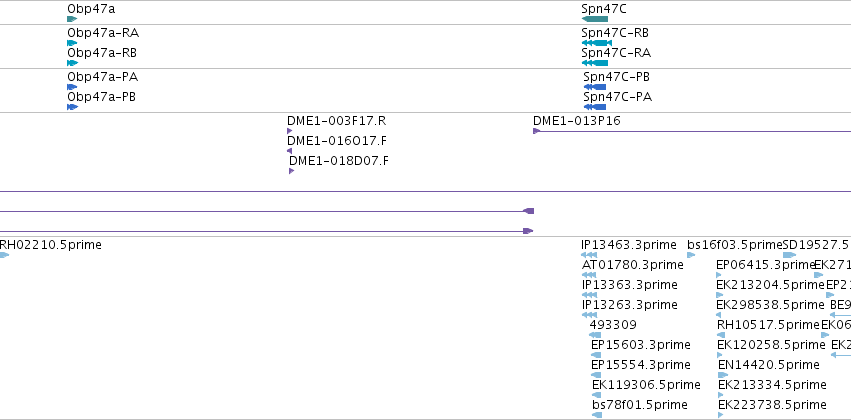
Task: Click the EK298538.5prime EST glyph
Action: coord(719,315)
